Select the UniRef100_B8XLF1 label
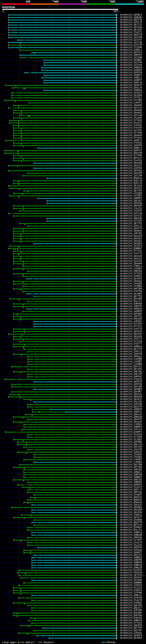This screenshot has height=644, width=146. (131, 555)
